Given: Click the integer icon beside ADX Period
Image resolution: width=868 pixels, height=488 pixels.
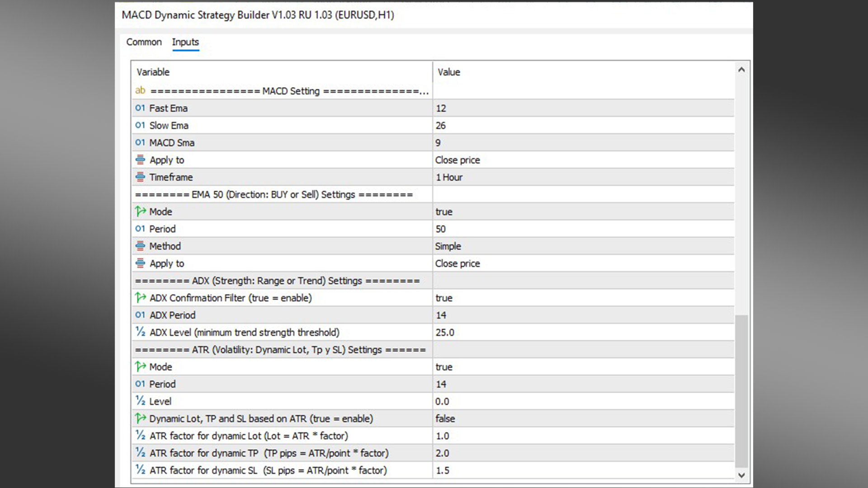Looking at the screenshot, I should [x=140, y=315].
